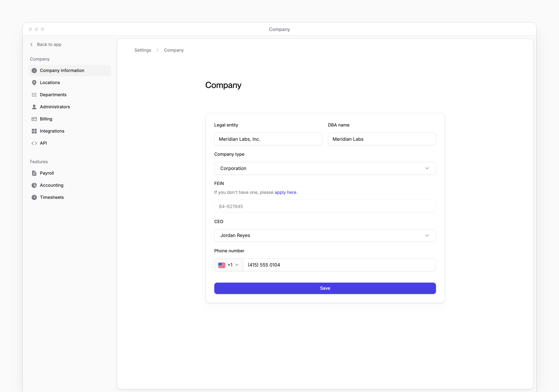Screen dimensions: 559x392
Task: Click the US flag icon in phone field
Action: pyautogui.click(x=222, y=265)
